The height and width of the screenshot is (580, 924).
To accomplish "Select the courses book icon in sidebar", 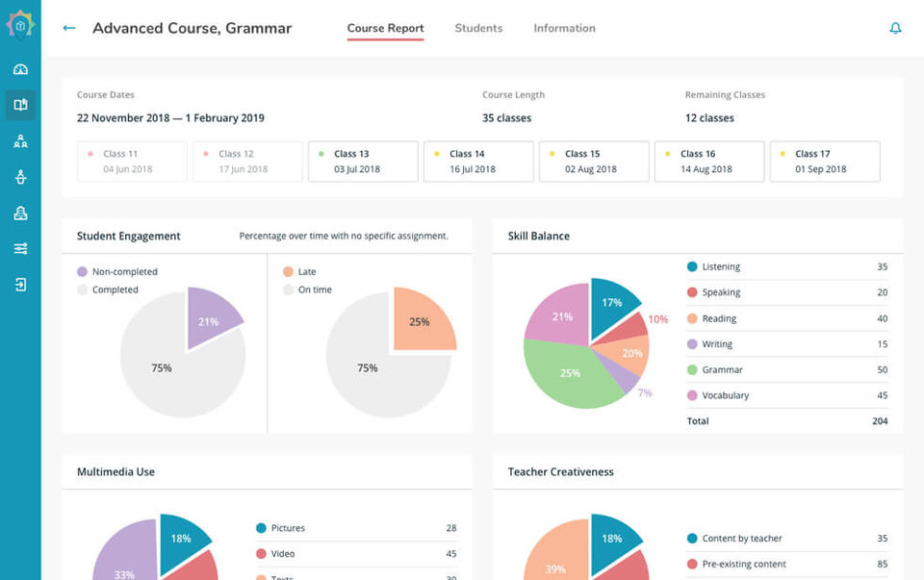I will [x=20, y=105].
